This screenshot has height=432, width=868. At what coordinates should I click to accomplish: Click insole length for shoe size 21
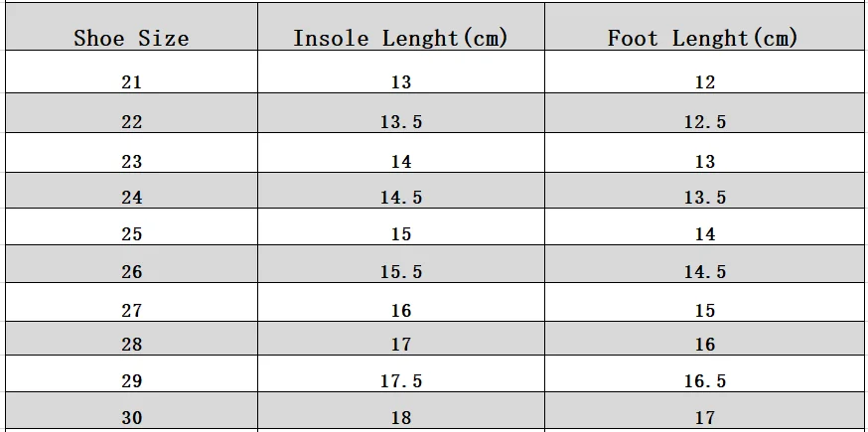tap(400, 82)
